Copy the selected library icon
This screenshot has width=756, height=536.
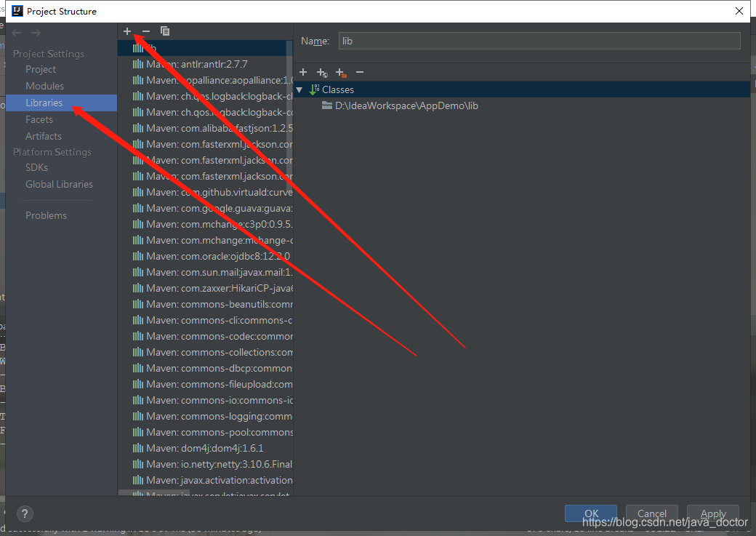pos(165,31)
